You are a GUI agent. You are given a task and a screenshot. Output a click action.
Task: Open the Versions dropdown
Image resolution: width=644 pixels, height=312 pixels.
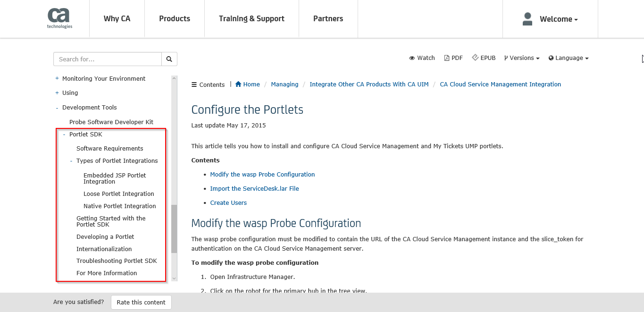[x=522, y=58]
